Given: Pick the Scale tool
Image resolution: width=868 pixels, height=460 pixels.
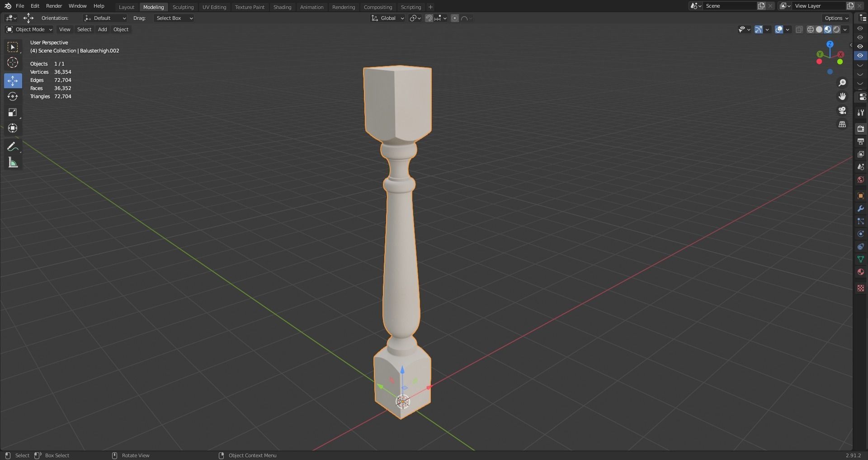Looking at the screenshot, I should tap(13, 112).
